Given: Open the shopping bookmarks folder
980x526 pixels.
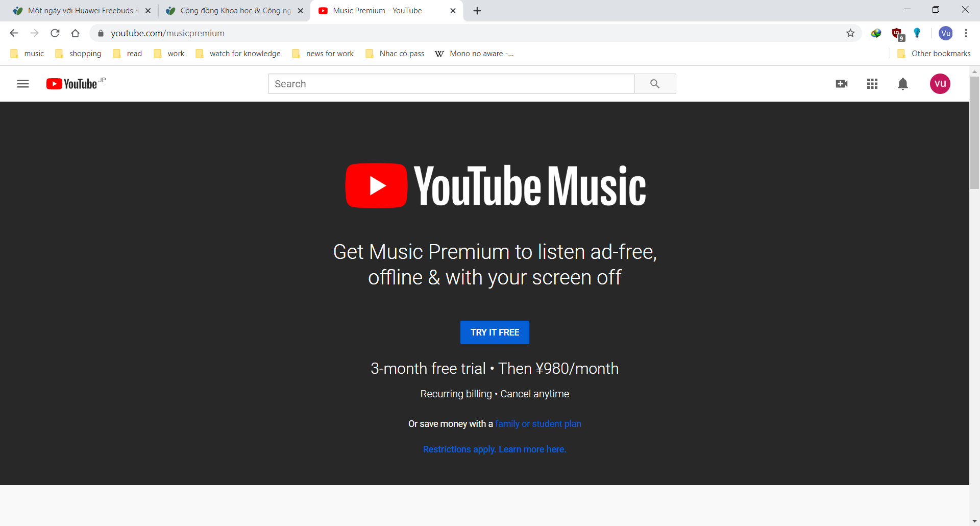Looking at the screenshot, I should pos(78,54).
